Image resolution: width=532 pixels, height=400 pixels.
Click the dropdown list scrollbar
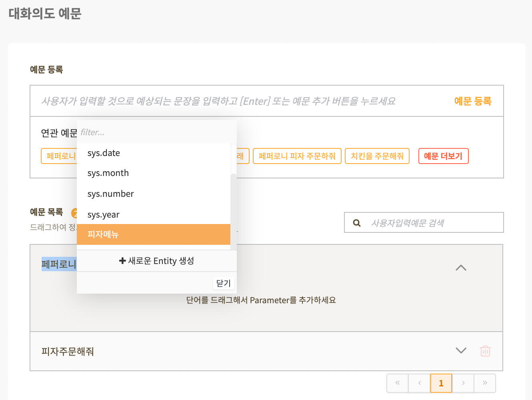tap(234, 212)
